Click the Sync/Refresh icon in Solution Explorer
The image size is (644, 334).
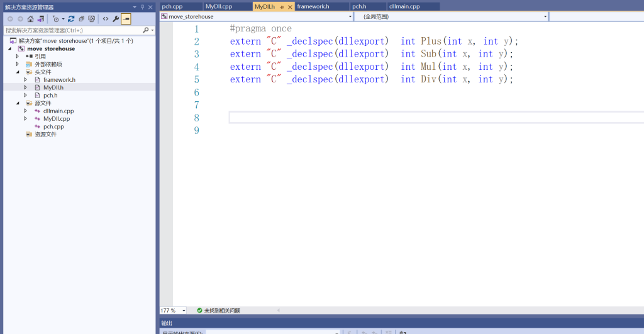(71, 19)
